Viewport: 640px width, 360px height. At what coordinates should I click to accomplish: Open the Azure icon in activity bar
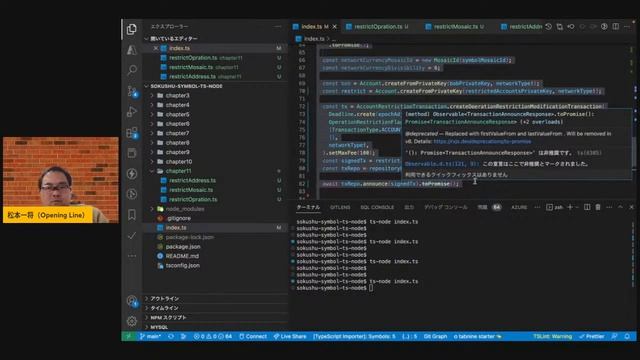coord(131,50)
